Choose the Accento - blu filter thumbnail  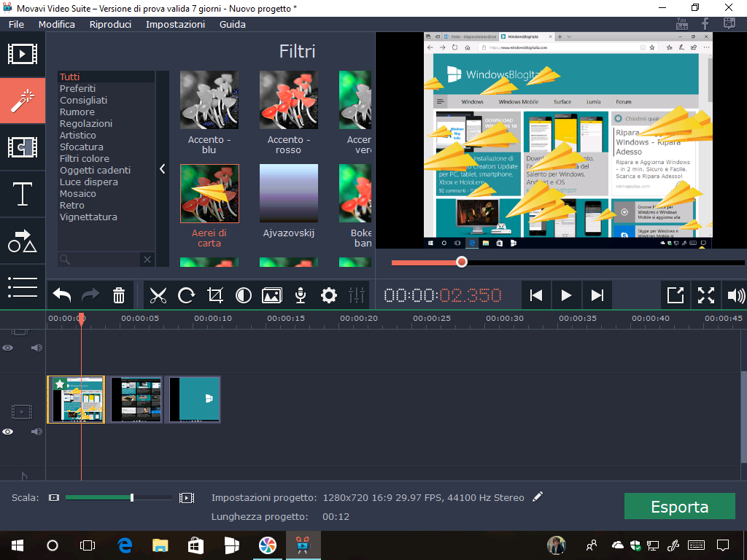[209, 100]
